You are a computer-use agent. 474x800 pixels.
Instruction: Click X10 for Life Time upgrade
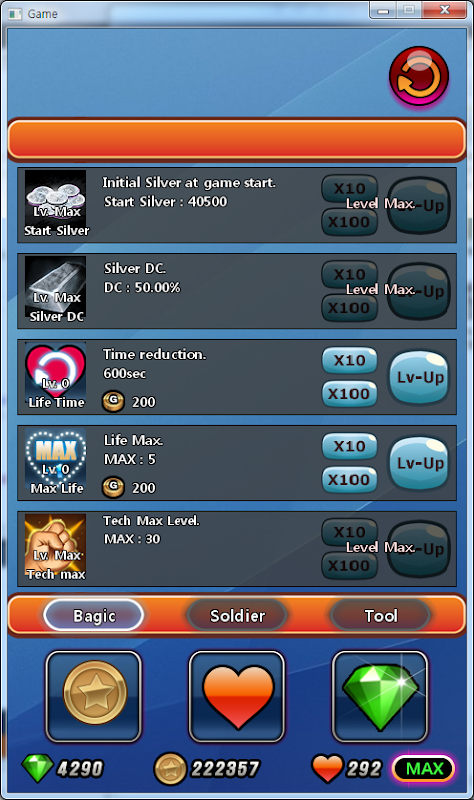tap(350, 360)
